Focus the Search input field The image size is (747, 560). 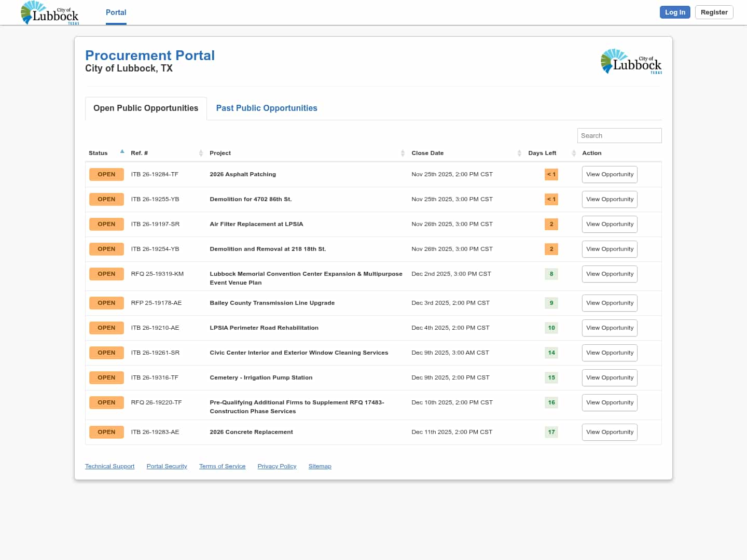[x=619, y=136]
